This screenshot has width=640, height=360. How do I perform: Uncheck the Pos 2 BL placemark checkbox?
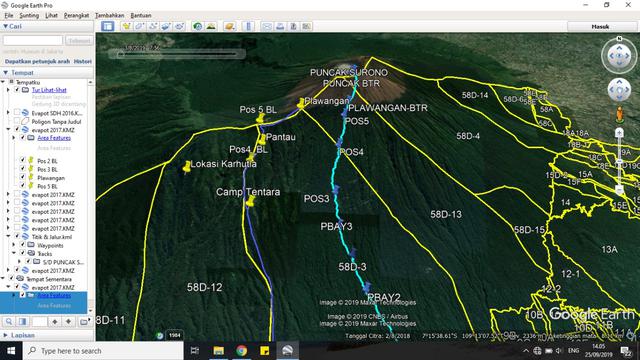pyautogui.click(x=22, y=160)
